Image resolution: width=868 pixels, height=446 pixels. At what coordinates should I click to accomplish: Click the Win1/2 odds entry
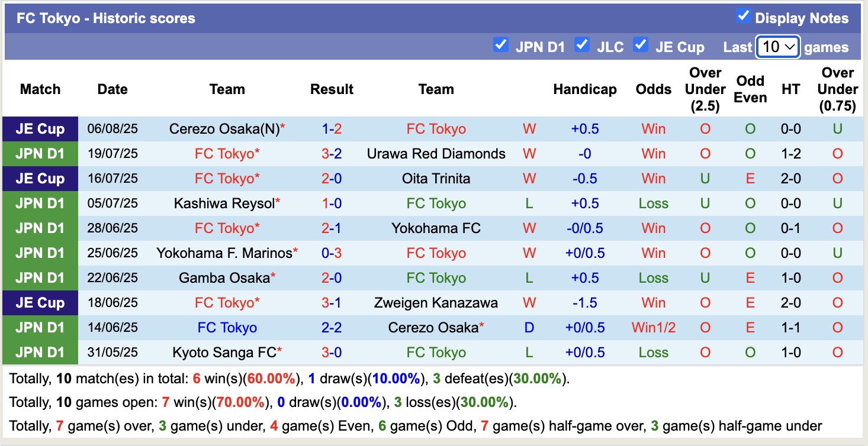point(653,327)
